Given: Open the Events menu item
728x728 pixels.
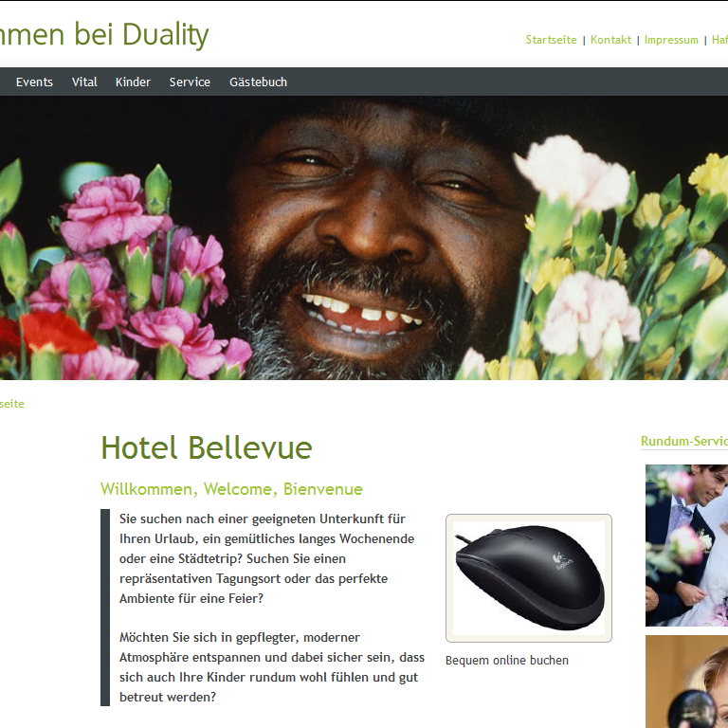Looking at the screenshot, I should pos(34,82).
